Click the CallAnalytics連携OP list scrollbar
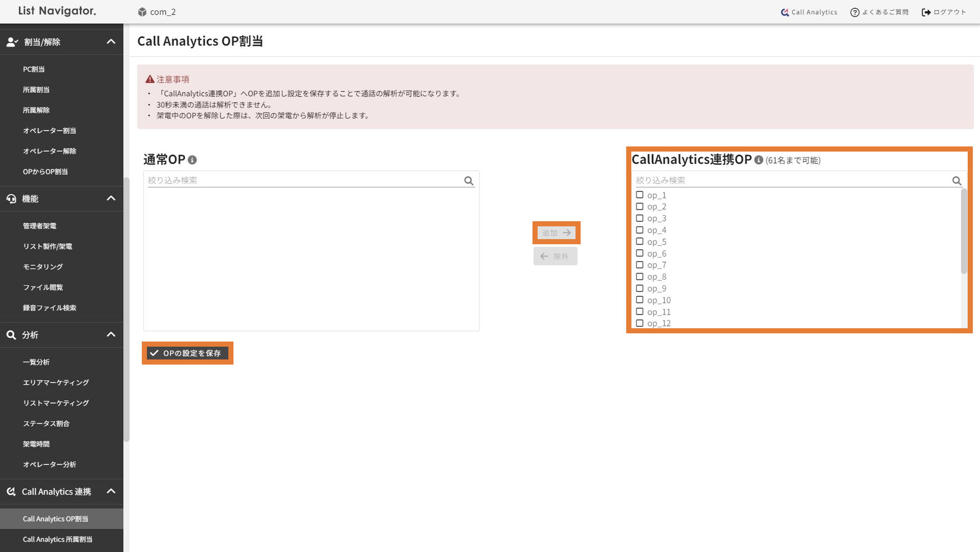This screenshot has width=980, height=552. click(x=964, y=231)
